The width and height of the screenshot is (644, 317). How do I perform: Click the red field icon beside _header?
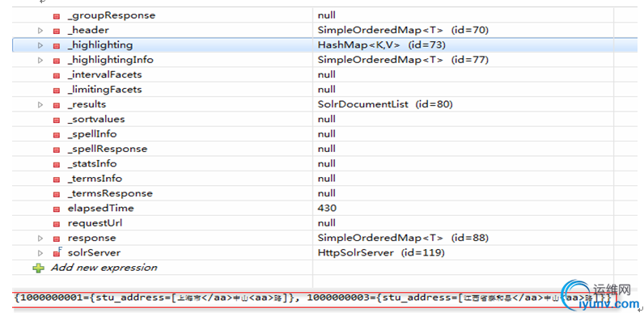coord(57,31)
